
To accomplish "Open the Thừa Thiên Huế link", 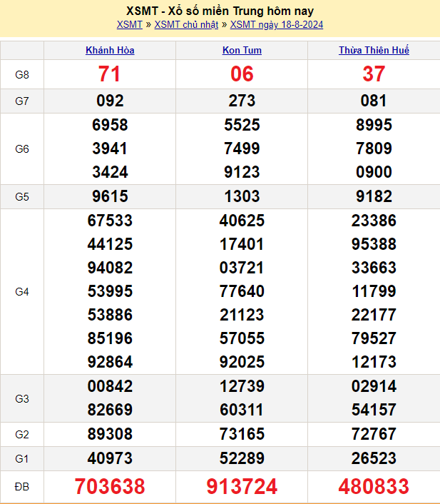I will tap(374, 50).
